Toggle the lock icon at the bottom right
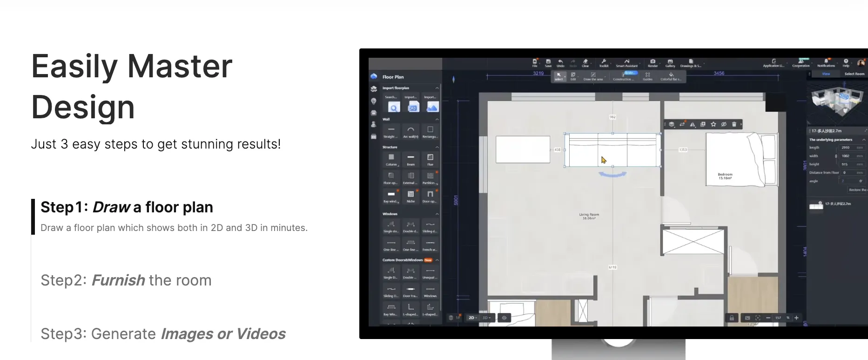The height and width of the screenshot is (360, 868). 732,318
